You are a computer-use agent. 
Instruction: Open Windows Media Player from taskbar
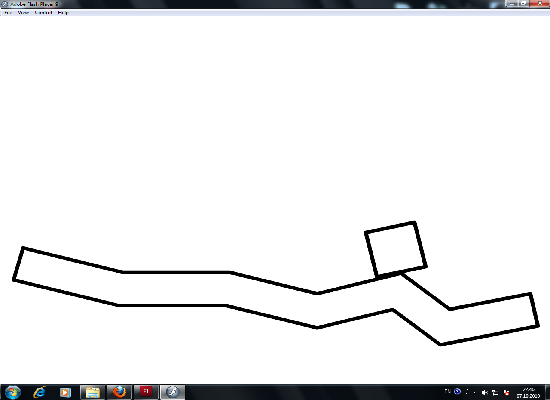65,392
